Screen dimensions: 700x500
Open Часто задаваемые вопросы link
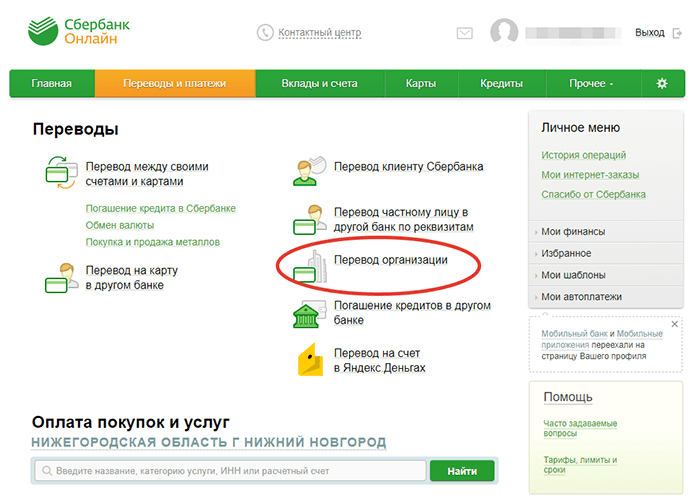[x=580, y=428]
